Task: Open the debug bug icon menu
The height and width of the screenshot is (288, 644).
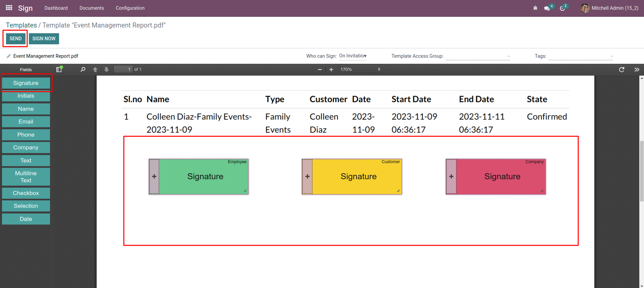Action: click(x=535, y=8)
